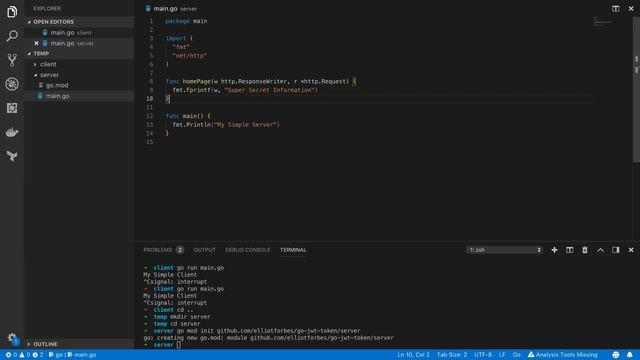Switch to the Debug Console tab
This screenshot has width=640, height=360.
click(x=248, y=250)
